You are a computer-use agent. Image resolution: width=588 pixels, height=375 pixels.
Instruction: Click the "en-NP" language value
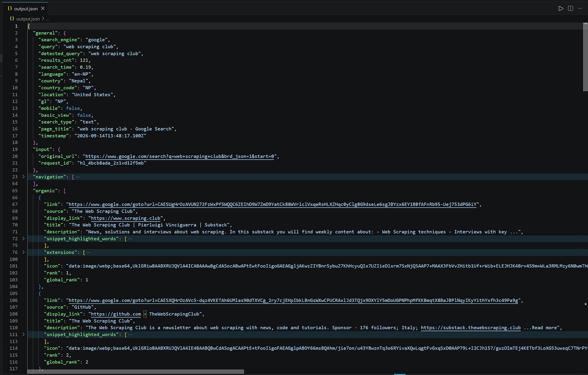click(83, 74)
